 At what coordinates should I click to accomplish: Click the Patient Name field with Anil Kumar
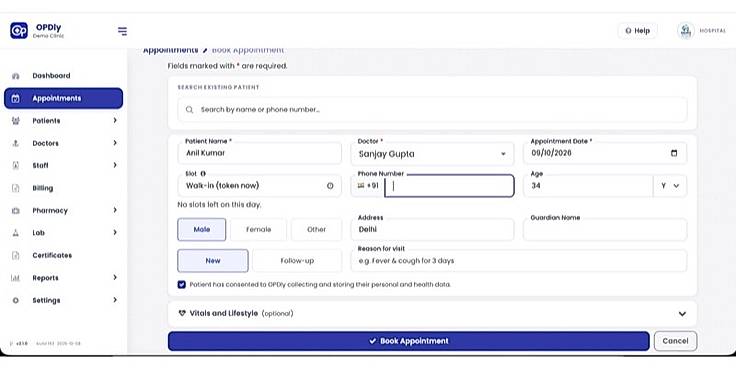(x=260, y=153)
